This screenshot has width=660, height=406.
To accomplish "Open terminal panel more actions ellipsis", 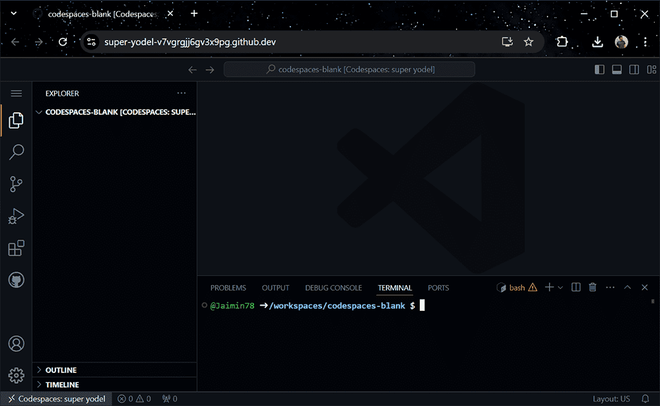I will click(610, 287).
